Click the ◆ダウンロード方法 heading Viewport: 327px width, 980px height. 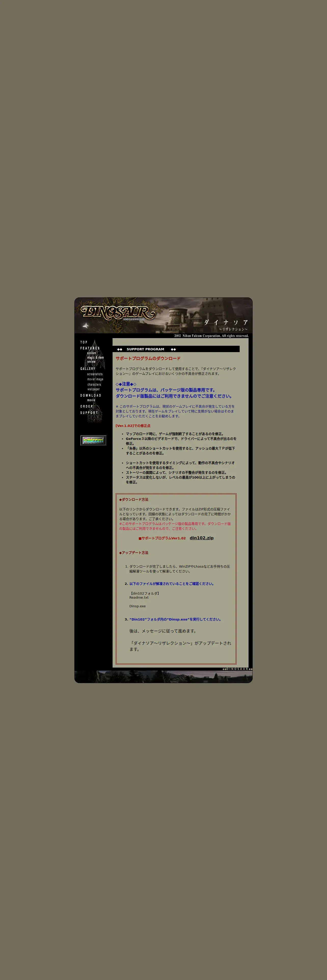pyautogui.click(x=134, y=499)
